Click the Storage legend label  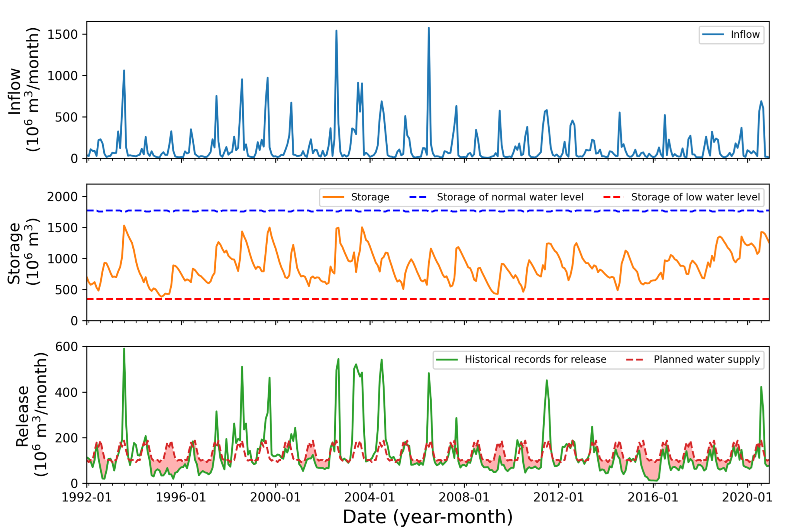[x=370, y=197]
